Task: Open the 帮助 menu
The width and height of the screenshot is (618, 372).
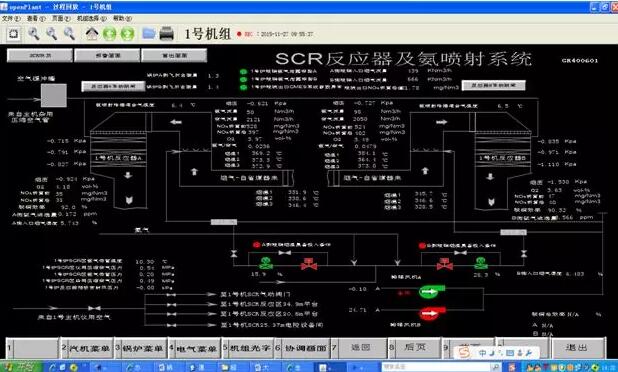Action: 122,19
